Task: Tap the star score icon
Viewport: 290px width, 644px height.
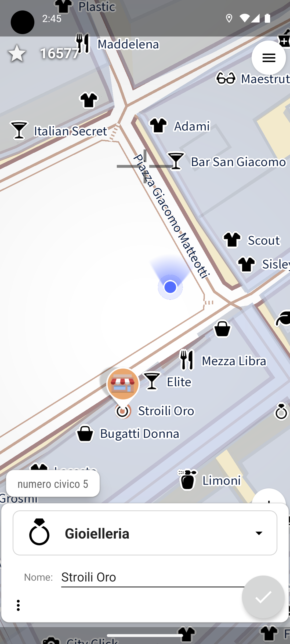Action: (17, 53)
